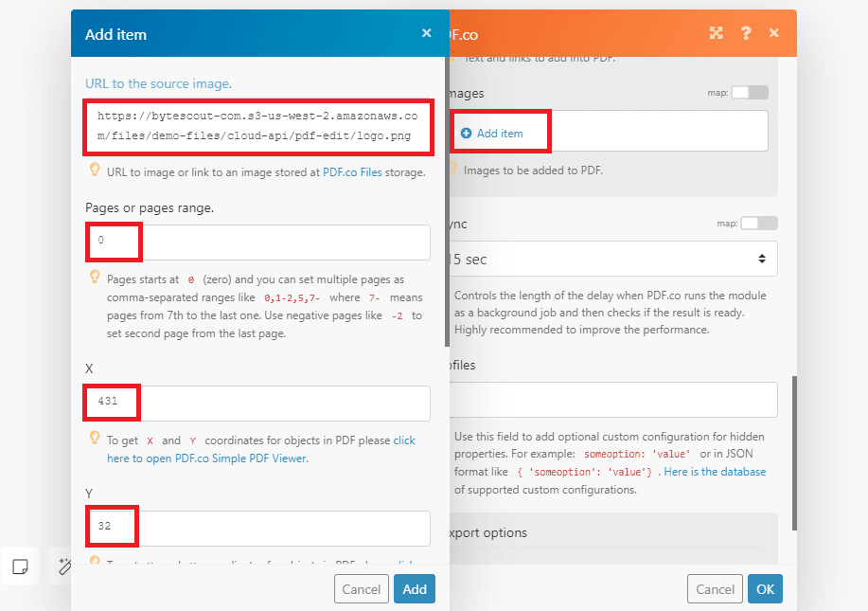Toggle the map switch for Images

coord(751,93)
